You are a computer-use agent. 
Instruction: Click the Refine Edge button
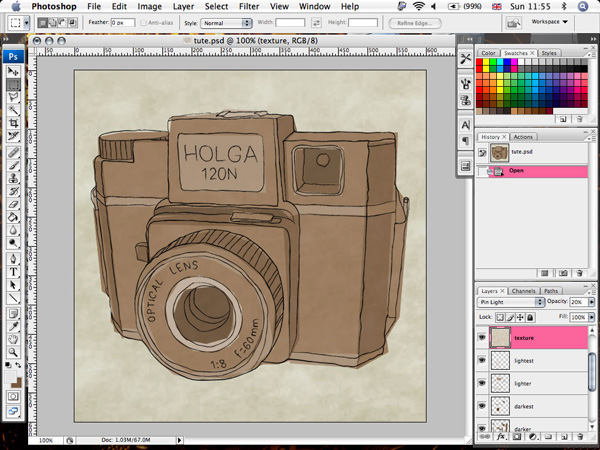pyautogui.click(x=415, y=23)
